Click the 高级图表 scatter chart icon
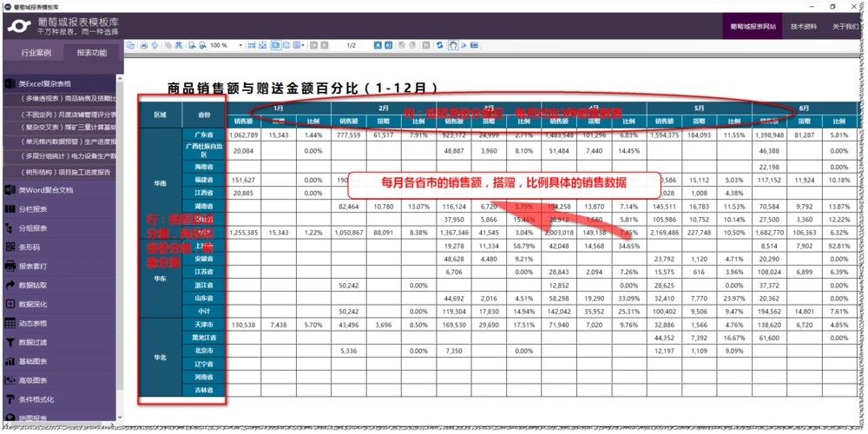 [x=10, y=380]
